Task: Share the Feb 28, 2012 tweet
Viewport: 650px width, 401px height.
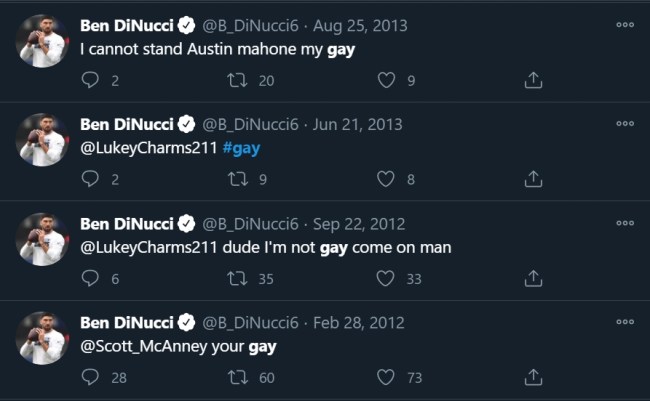Action: point(534,377)
